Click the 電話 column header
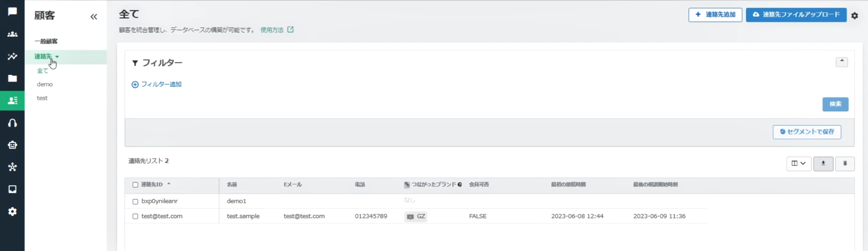Image resolution: width=868 pixels, height=251 pixels. point(360,185)
